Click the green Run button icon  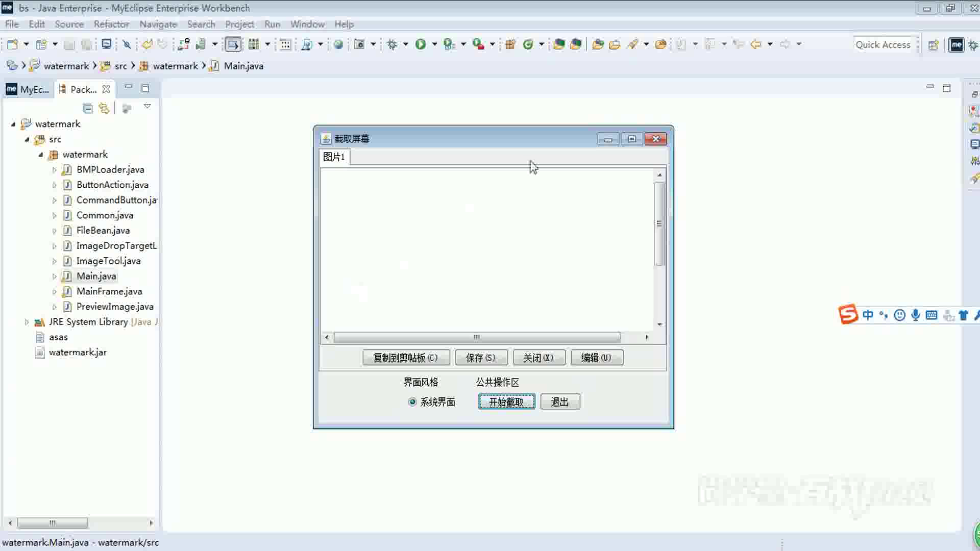421,44
